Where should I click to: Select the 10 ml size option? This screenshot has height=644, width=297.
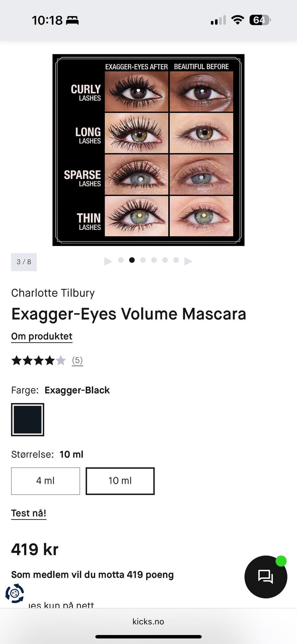tap(120, 481)
